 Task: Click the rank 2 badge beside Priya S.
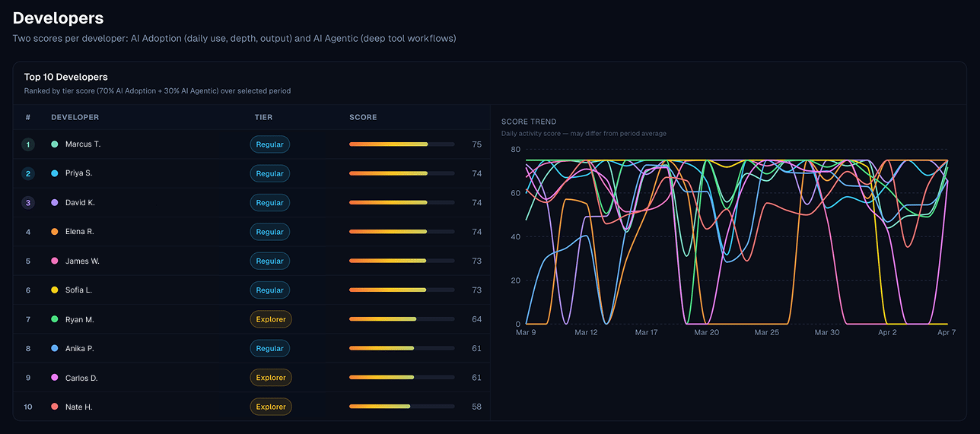click(x=28, y=173)
